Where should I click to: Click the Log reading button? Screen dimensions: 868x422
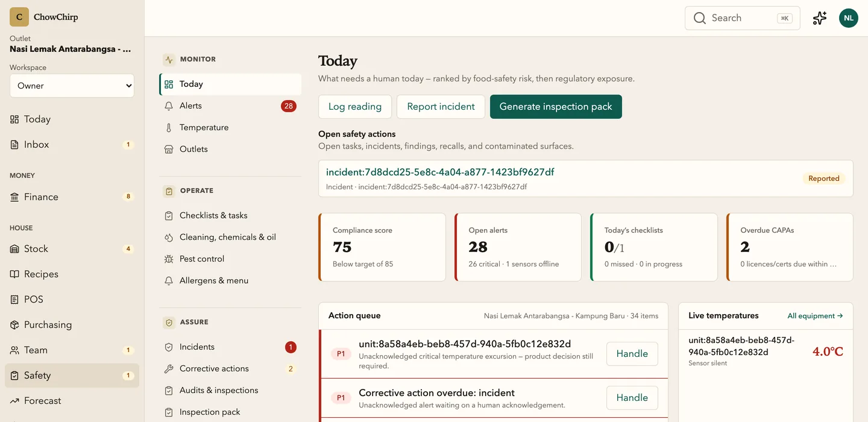(x=355, y=107)
